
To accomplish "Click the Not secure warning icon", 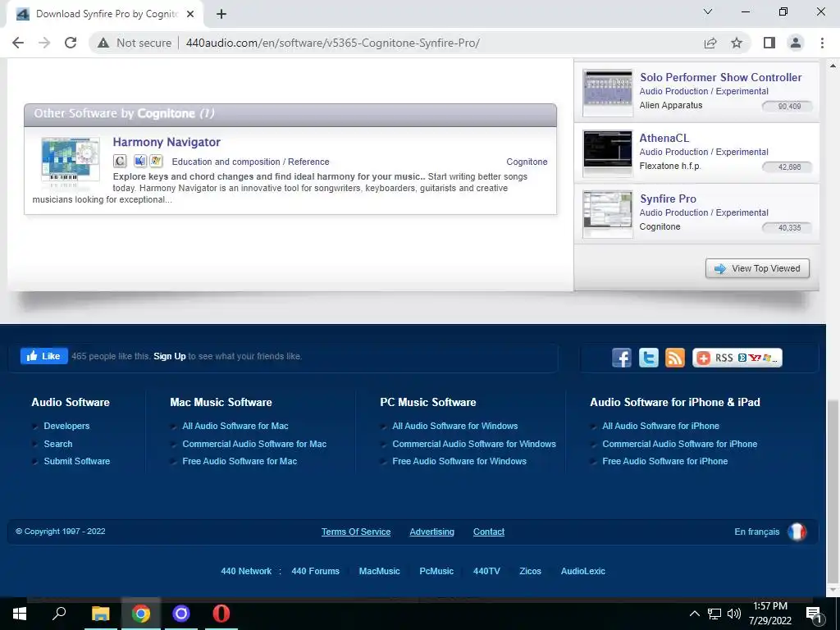I will pyautogui.click(x=103, y=43).
